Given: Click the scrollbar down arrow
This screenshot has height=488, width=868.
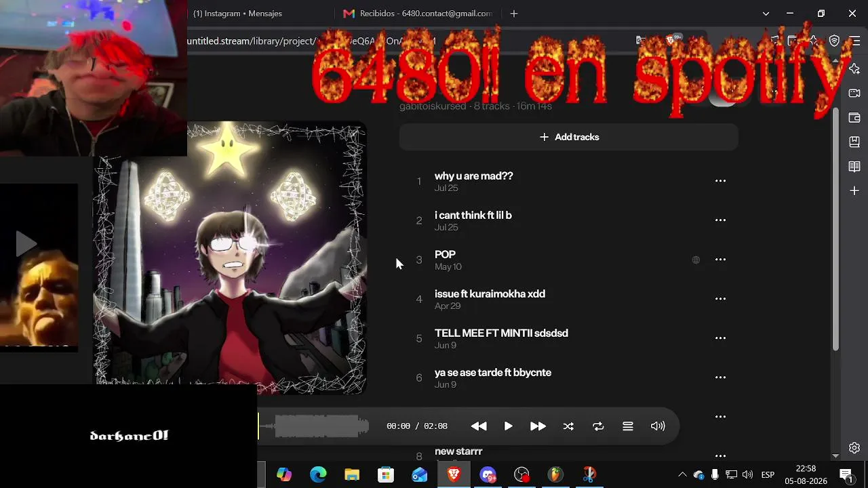Looking at the screenshot, I should pyautogui.click(x=835, y=456).
